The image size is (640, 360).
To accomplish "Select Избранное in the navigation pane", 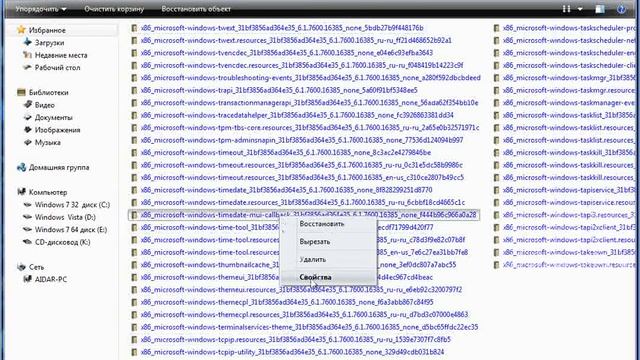I will point(47,30).
